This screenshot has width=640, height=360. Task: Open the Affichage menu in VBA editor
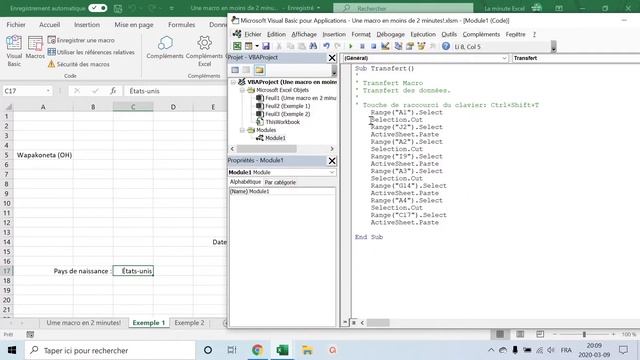tap(304, 34)
